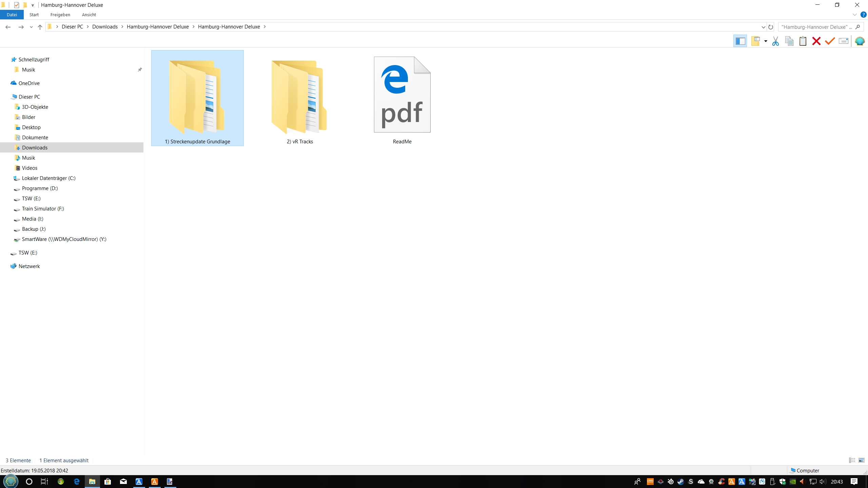
Task: Click the orange checkmark Rename icon
Action: pyautogui.click(x=830, y=41)
